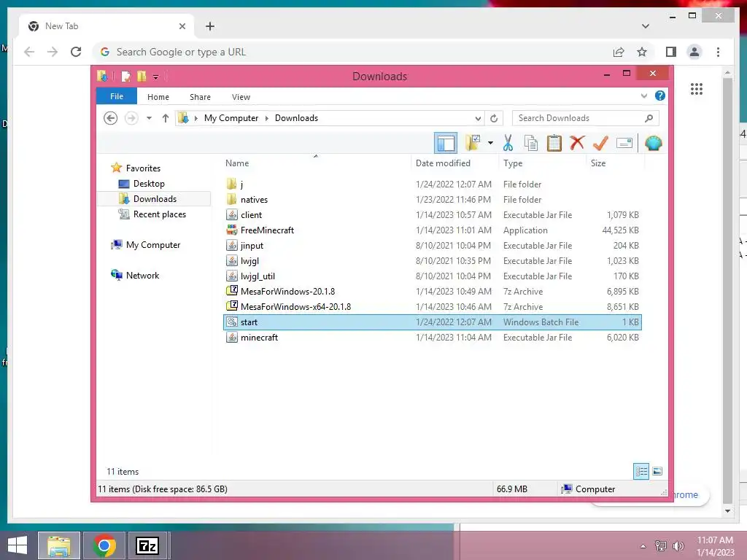Reload the Chrome page
747x560 pixels.
[x=76, y=52]
